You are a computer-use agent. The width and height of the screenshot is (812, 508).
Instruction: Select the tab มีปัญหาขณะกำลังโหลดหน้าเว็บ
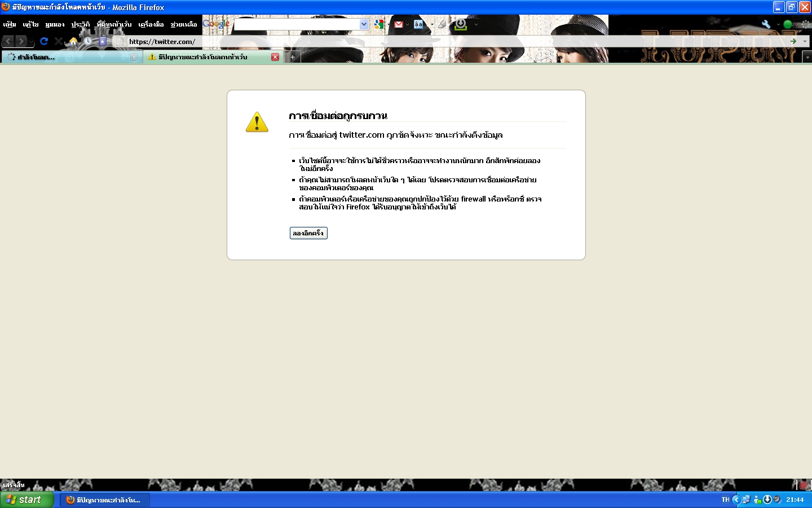(213, 57)
